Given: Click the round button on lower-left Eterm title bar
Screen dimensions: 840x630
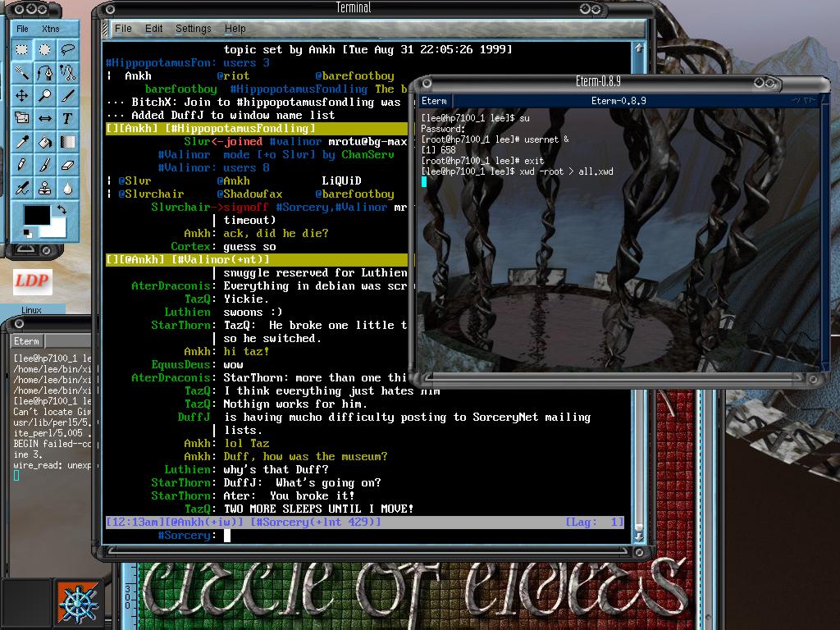Looking at the screenshot, I should point(19,323).
